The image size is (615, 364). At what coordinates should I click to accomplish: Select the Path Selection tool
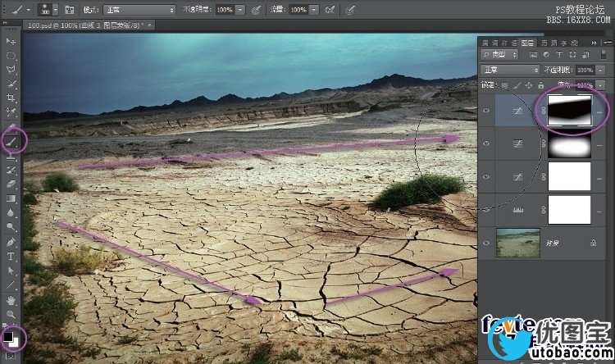point(11,271)
